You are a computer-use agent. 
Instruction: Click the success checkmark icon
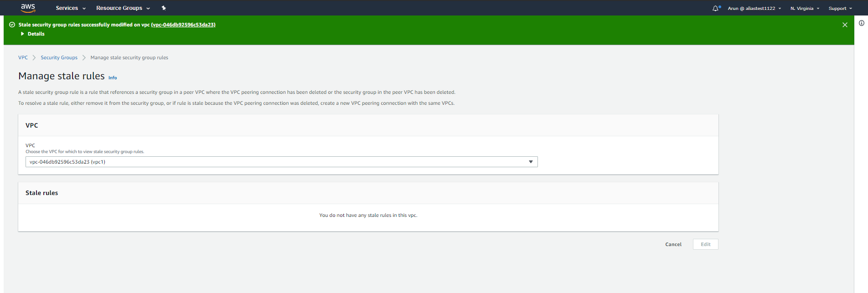[x=12, y=25]
